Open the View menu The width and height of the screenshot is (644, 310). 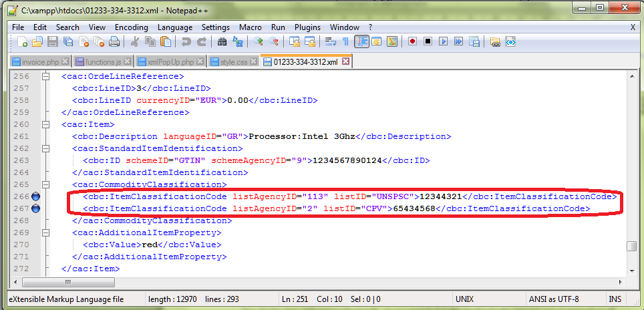(97, 27)
